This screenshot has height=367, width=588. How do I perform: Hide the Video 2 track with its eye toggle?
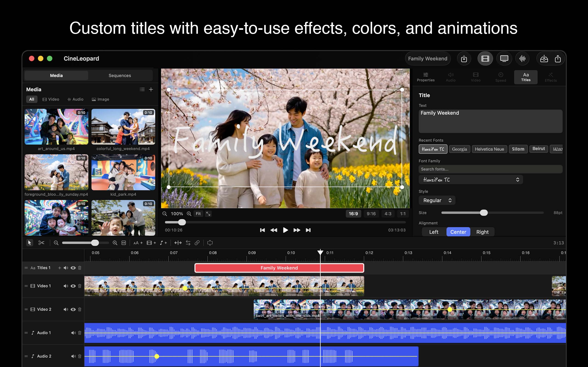pyautogui.click(x=73, y=309)
